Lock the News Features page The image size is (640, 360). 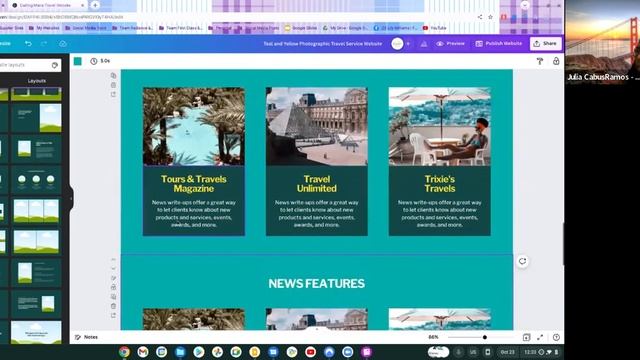coord(113,287)
